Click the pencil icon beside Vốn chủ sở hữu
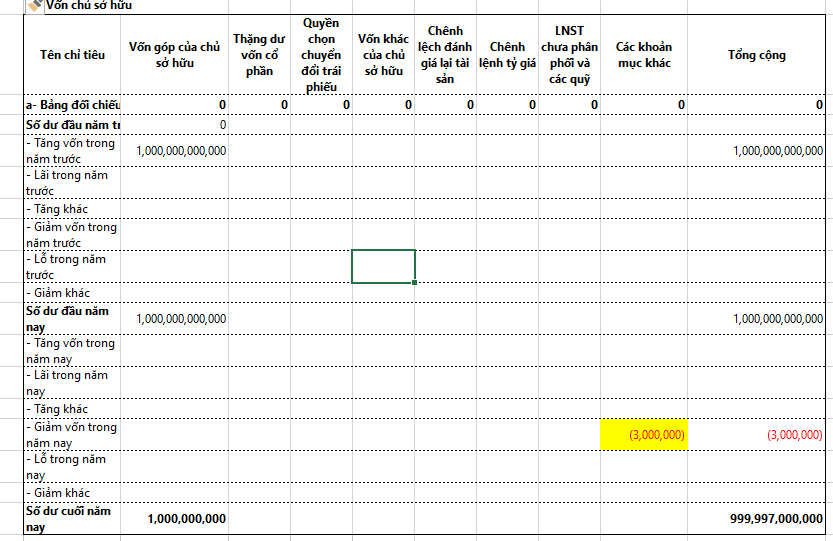833x541 pixels. (x=35, y=6)
